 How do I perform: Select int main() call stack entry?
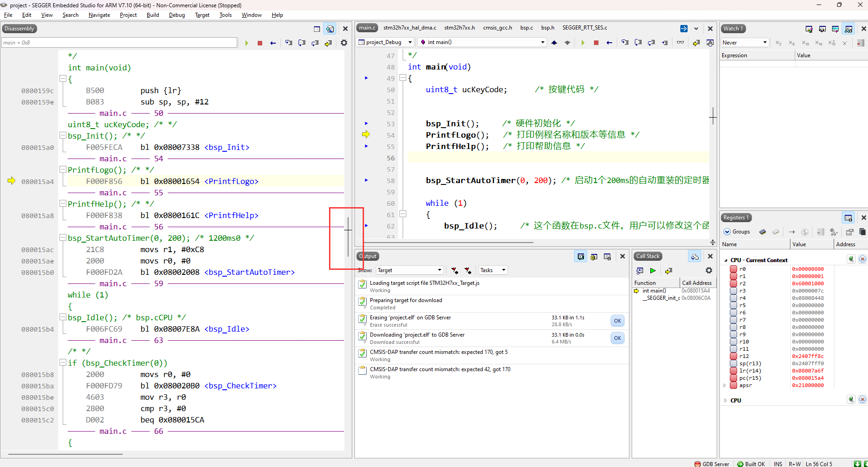tap(674, 291)
